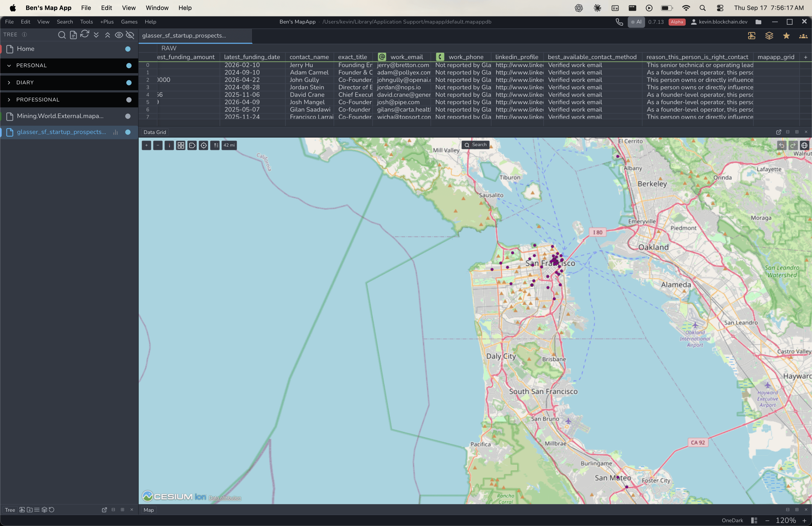Show all layers with the eye icon
812x526 pixels.
(x=119, y=35)
